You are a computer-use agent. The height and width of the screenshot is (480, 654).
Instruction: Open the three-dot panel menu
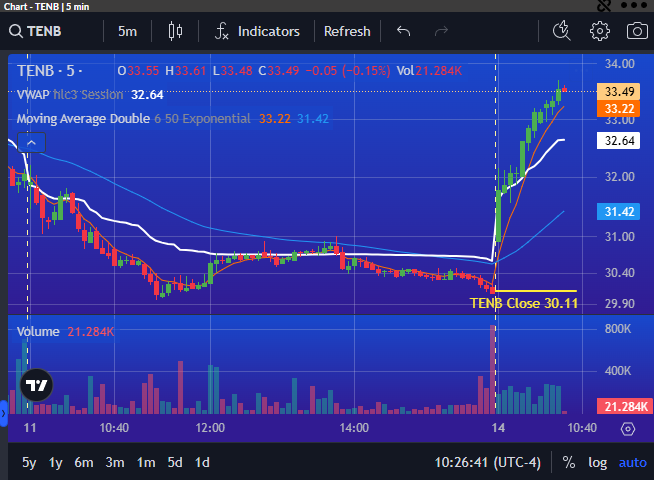(634, 5)
